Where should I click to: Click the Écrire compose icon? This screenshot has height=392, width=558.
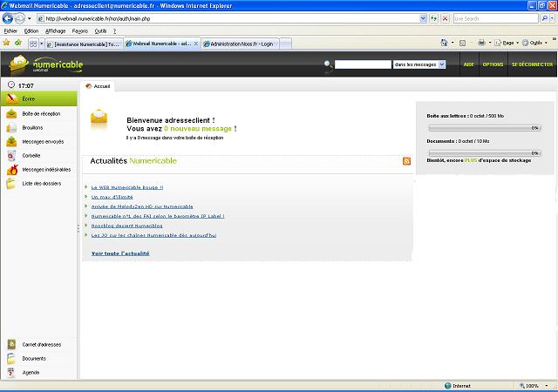pos(11,99)
